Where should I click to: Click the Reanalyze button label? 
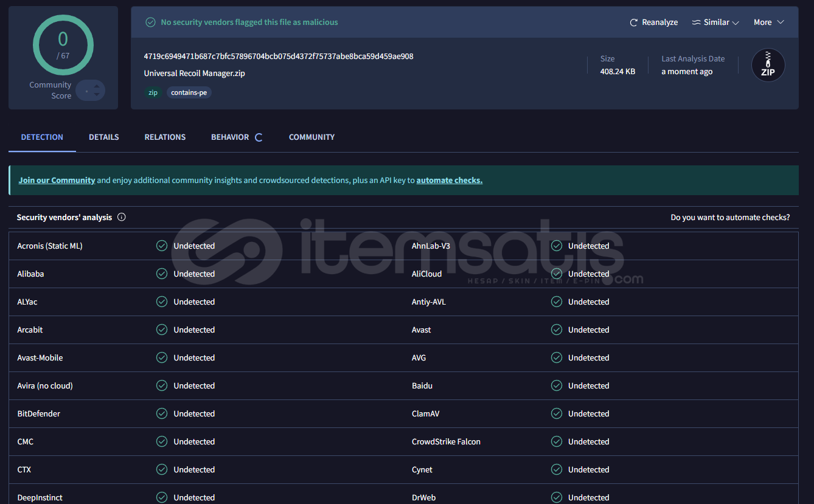[x=660, y=22]
